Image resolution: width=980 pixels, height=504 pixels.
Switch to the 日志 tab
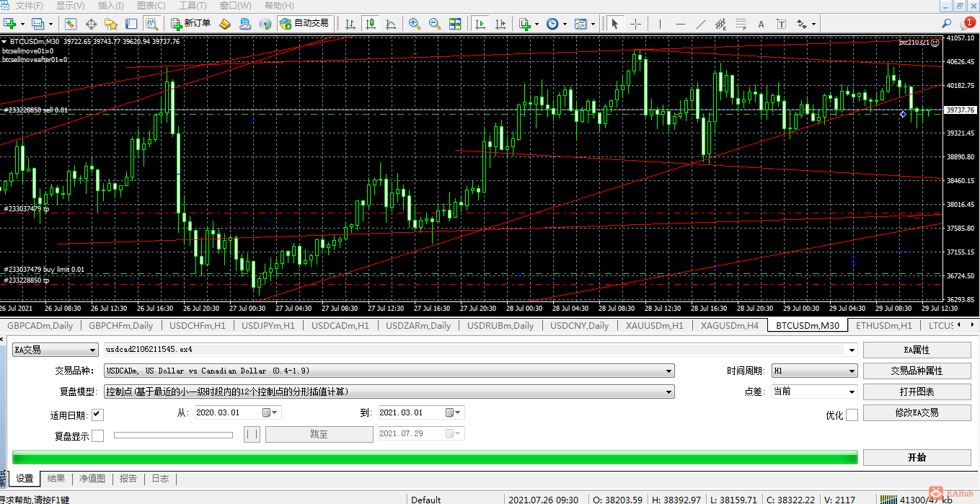click(x=160, y=478)
